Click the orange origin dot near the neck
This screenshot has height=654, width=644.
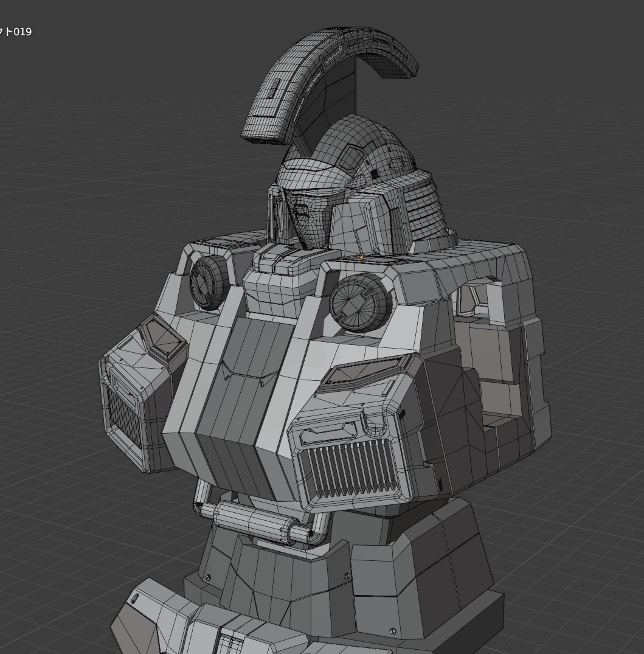tap(361, 257)
